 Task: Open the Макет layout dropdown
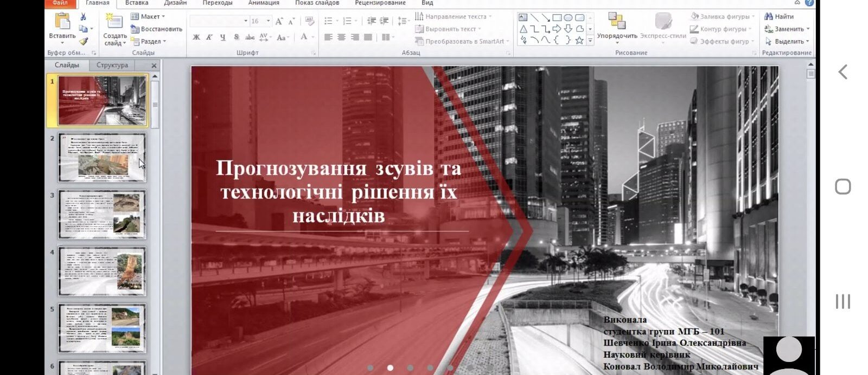tap(148, 16)
